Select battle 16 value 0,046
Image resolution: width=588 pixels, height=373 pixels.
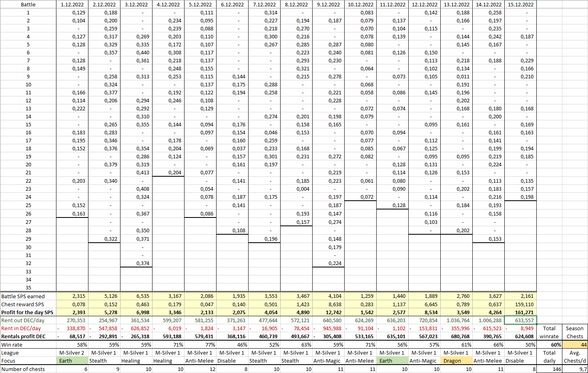[264, 132]
